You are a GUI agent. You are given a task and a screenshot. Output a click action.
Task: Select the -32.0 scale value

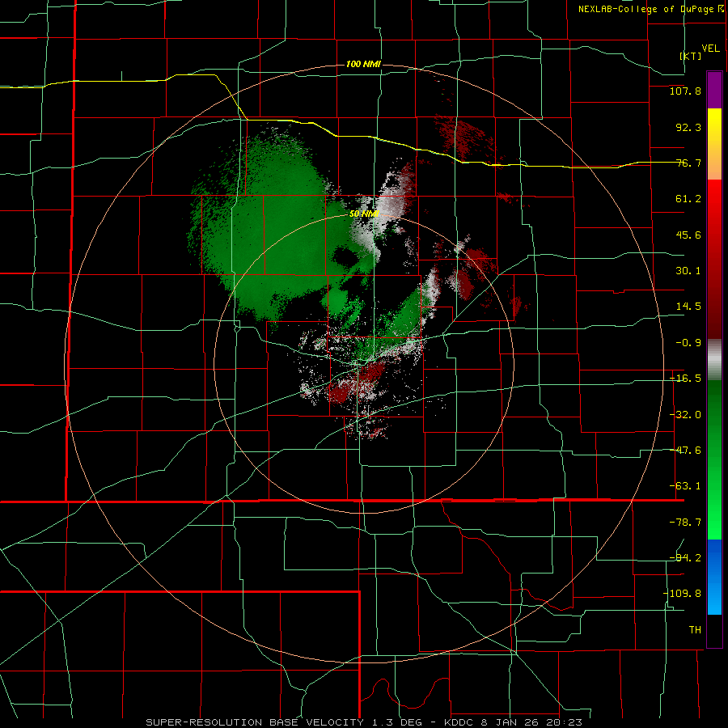point(685,415)
